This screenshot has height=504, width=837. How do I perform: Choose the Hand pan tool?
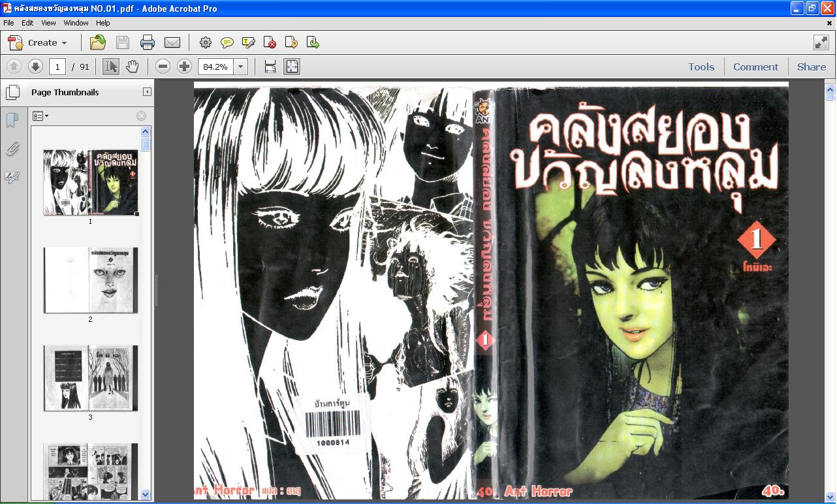pyautogui.click(x=133, y=67)
